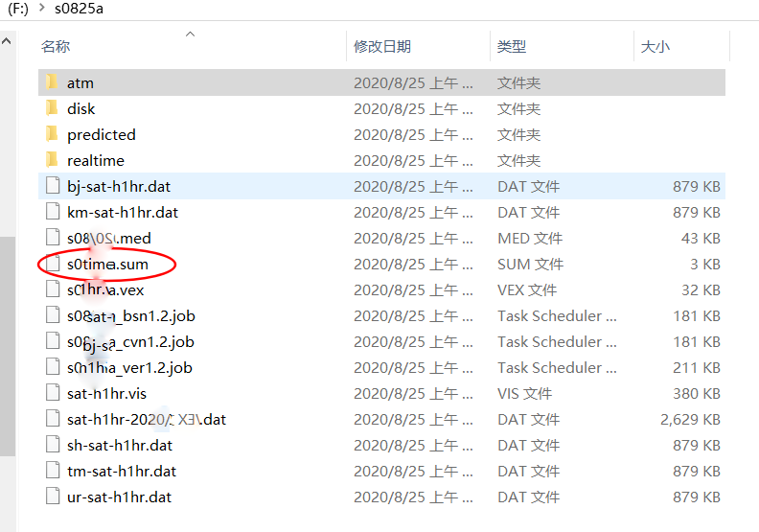Select the file name ending in a.vex
759x532 pixels.
click(105, 289)
